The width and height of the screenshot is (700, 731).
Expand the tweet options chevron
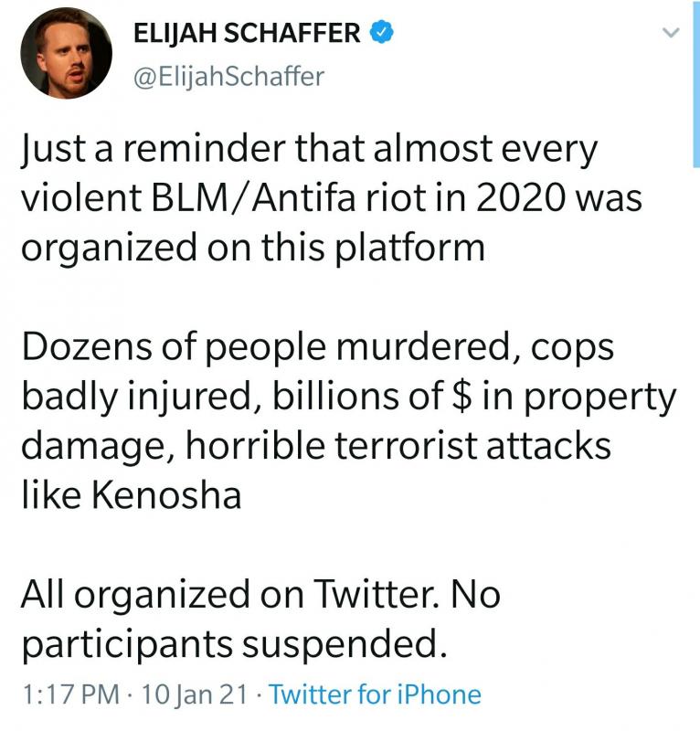coord(671,33)
